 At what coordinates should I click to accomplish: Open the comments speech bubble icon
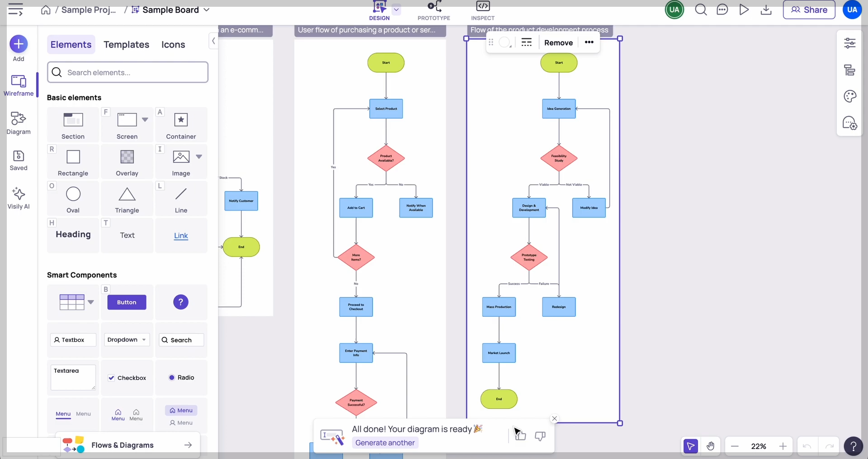click(722, 9)
